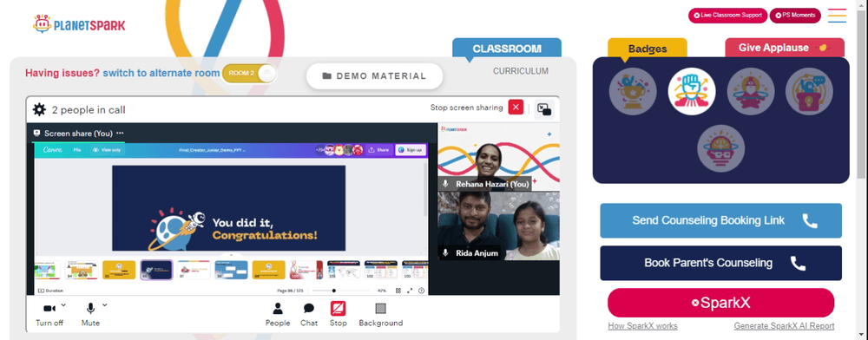Switch to the CLASSROOM tab
This screenshot has width=868, height=340.
pyautogui.click(x=507, y=48)
